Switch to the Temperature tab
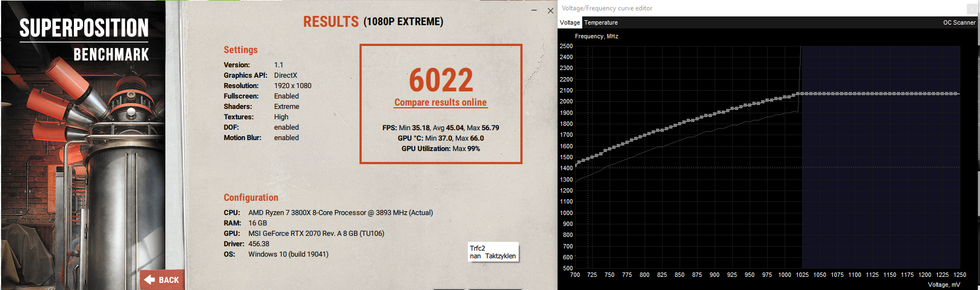The image size is (980, 290). pos(601,22)
